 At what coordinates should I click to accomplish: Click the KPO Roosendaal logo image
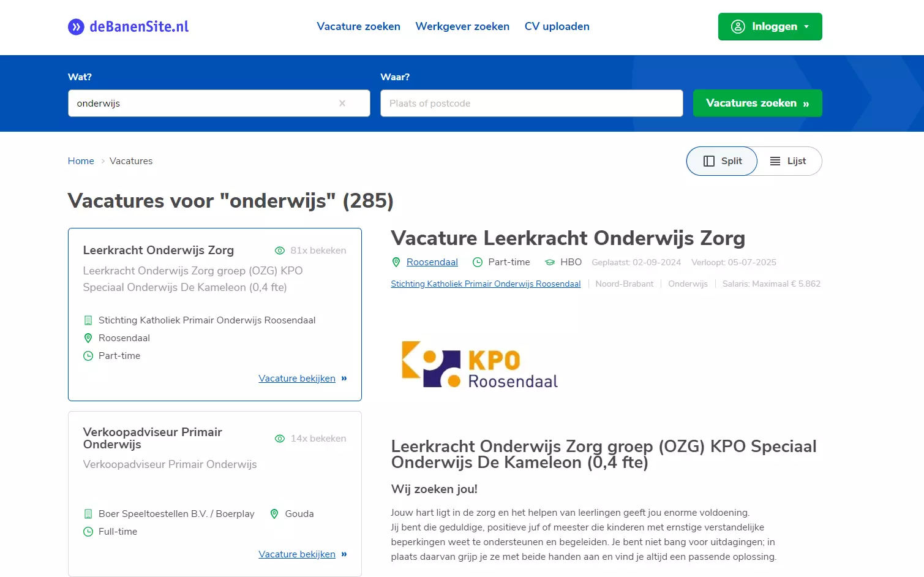(479, 364)
